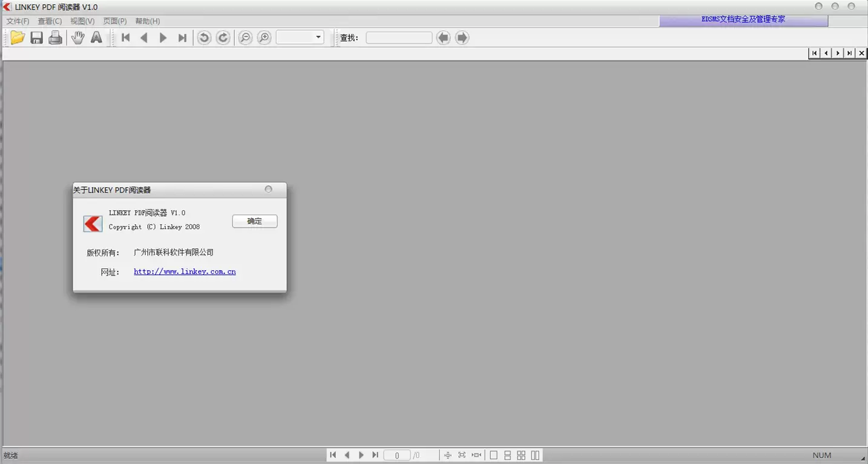The width and height of the screenshot is (868, 464).
Task: Click the zoom in magnifier icon
Action: [264, 38]
